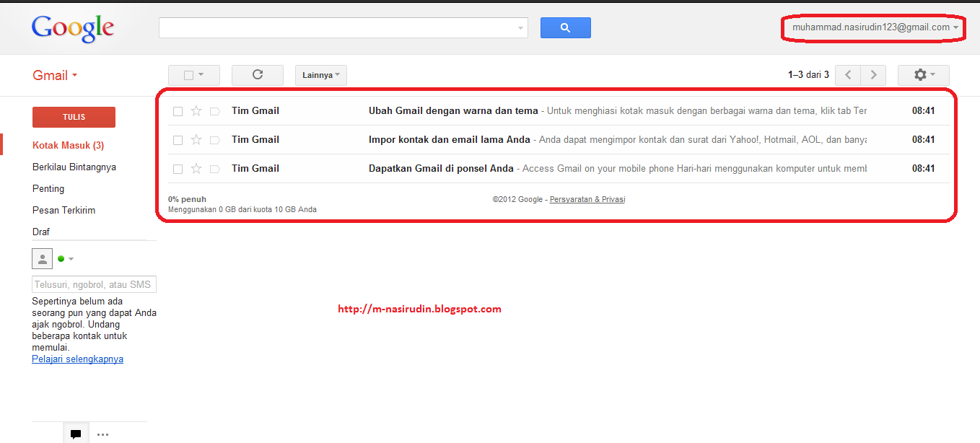Click the "Menggunakan 0 GB dari kuota 10 GB Anda" text
The width and height of the screenshot is (980, 443).
242,209
